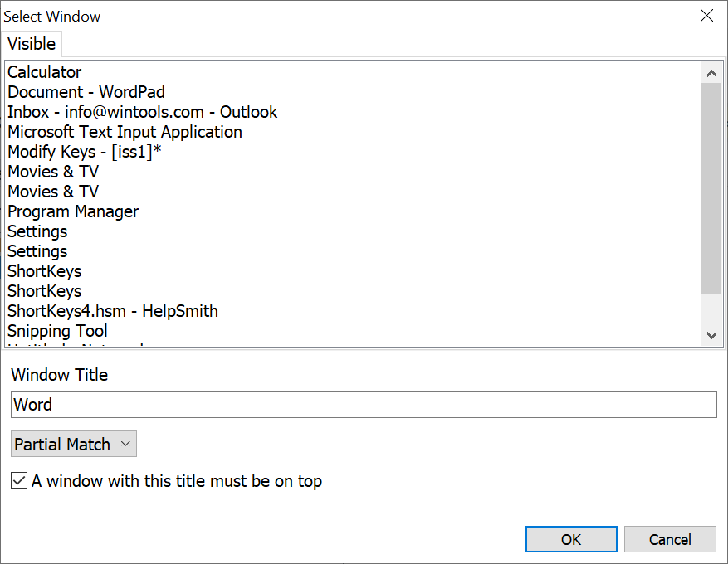Select the Outlook Inbox window entry
Screen dimensions: 728x564
point(142,112)
